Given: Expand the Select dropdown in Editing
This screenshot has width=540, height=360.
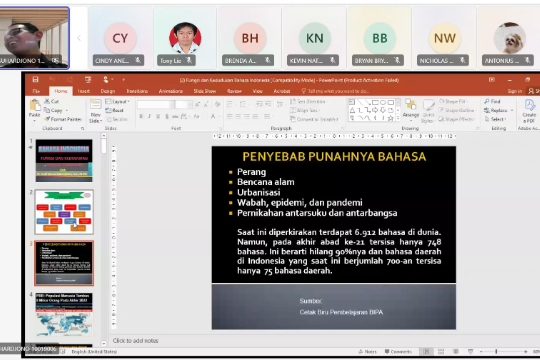Looking at the screenshot, I should (496, 119).
